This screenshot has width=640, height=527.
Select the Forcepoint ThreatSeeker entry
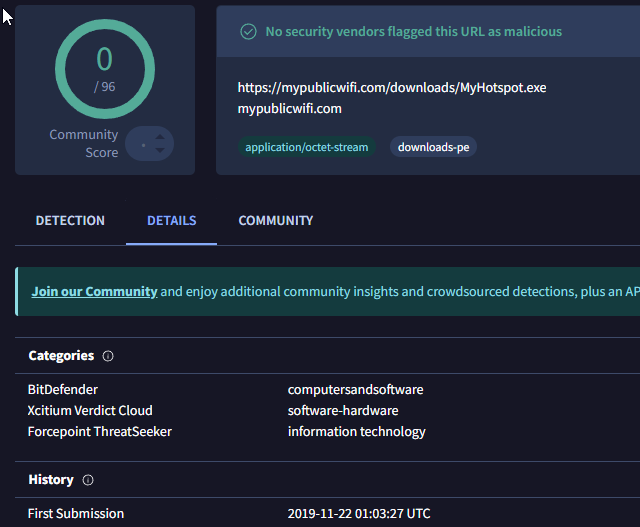pos(100,432)
